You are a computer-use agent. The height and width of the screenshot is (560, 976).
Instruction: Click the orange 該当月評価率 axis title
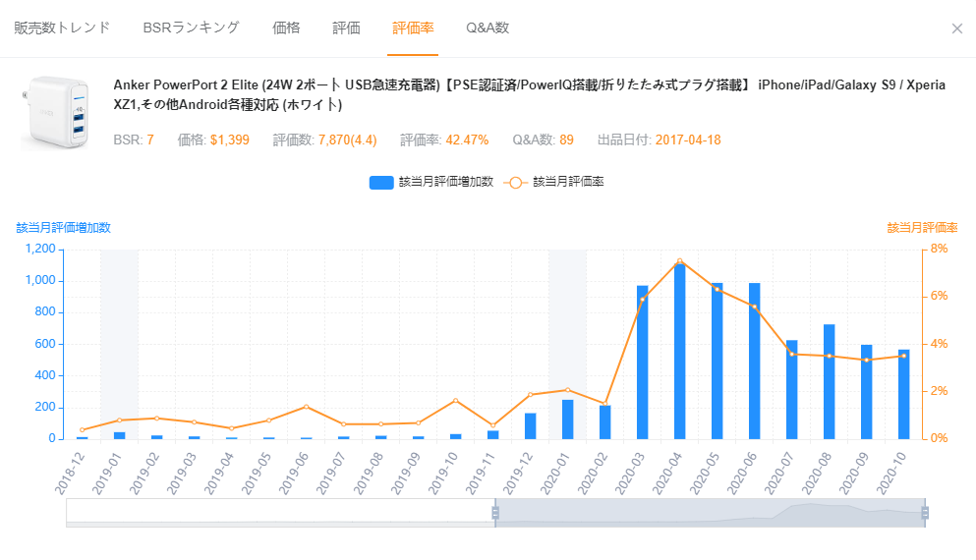pos(923,228)
